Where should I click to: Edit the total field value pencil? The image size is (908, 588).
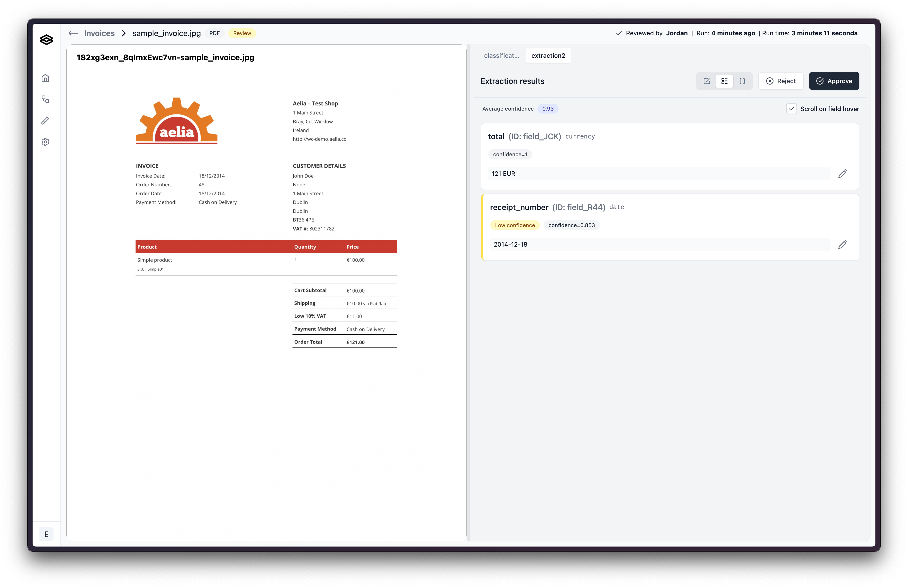842,174
